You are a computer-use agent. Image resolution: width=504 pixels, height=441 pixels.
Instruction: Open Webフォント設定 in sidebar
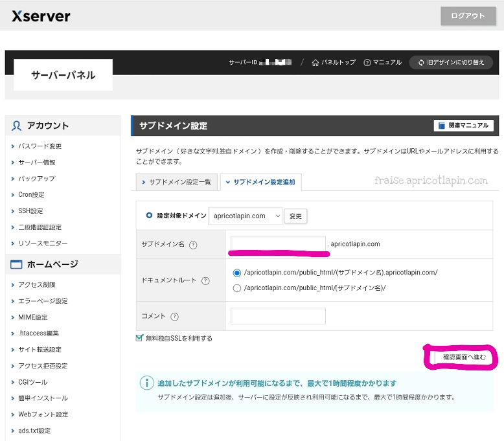[43, 414]
